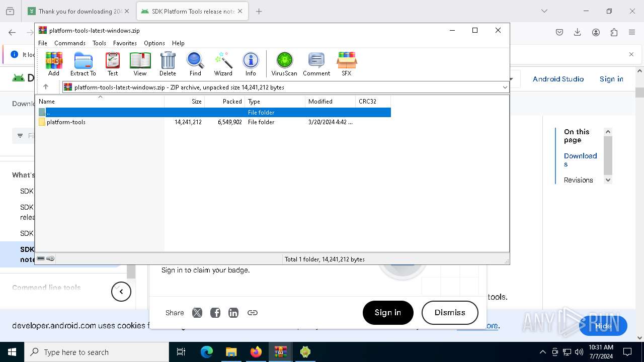Open the Firefox Pocket save icon
Viewport: 644px width, 362px height.
point(559,32)
